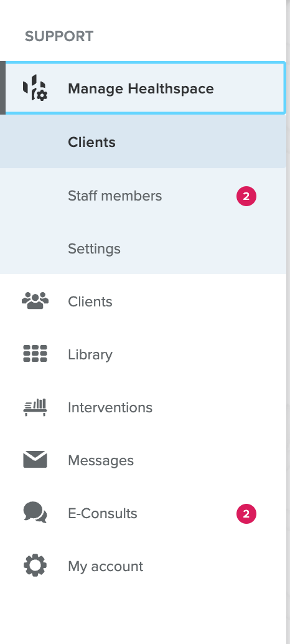Go to the Clients main menu entry
290x644 pixels.
coord(90,301)
